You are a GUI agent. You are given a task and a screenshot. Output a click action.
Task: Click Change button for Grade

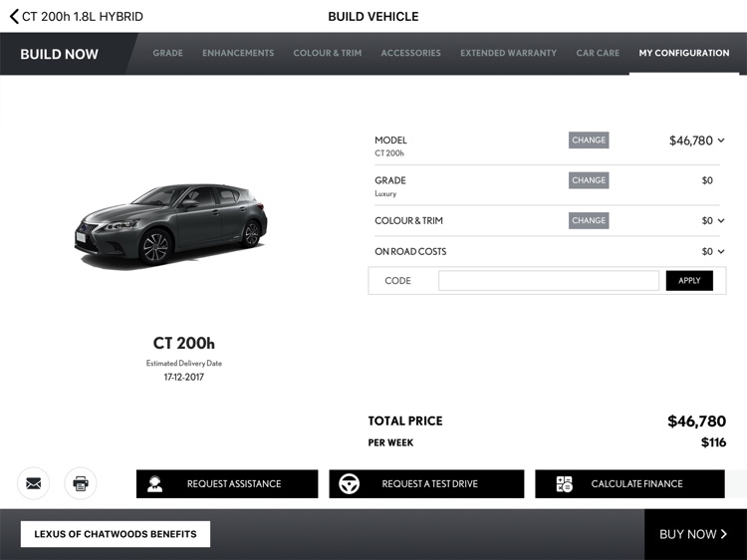pos(589,180)
